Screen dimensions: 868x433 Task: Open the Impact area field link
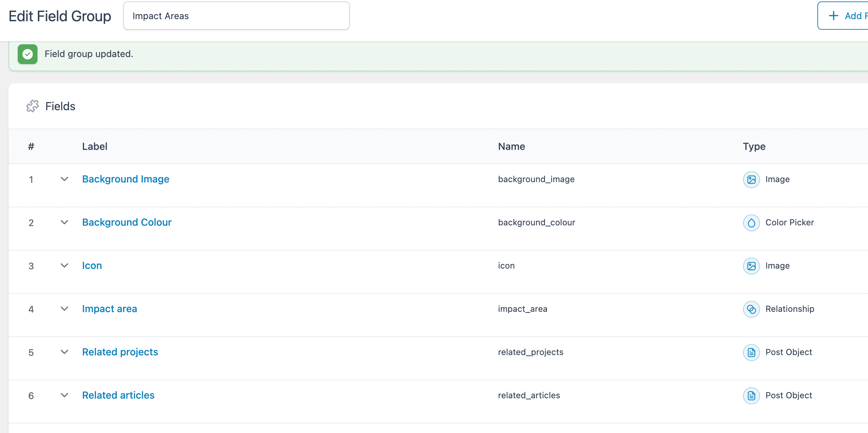click(109, 309)
